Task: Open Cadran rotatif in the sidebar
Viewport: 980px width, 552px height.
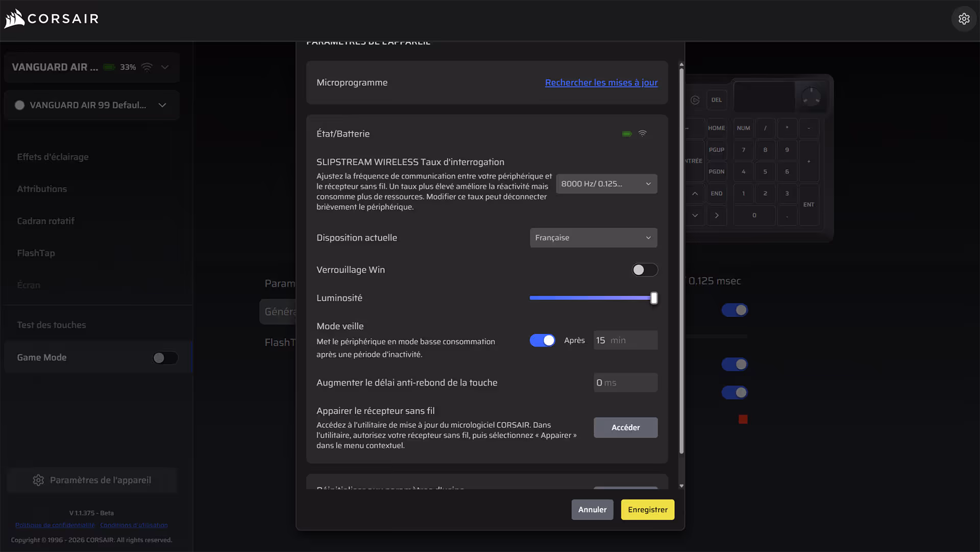Action: [x=45, y=221]
